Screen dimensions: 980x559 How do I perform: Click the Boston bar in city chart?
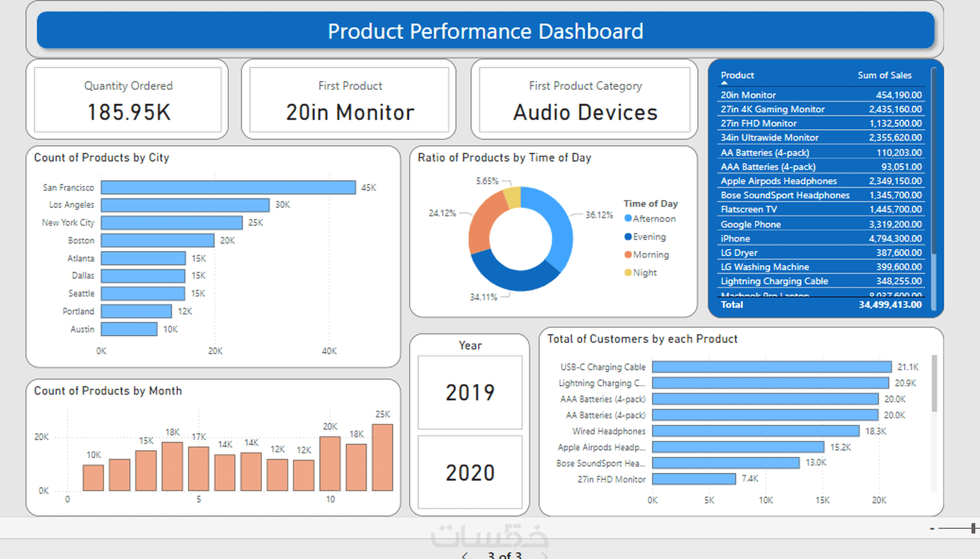(x=157, y=240)
